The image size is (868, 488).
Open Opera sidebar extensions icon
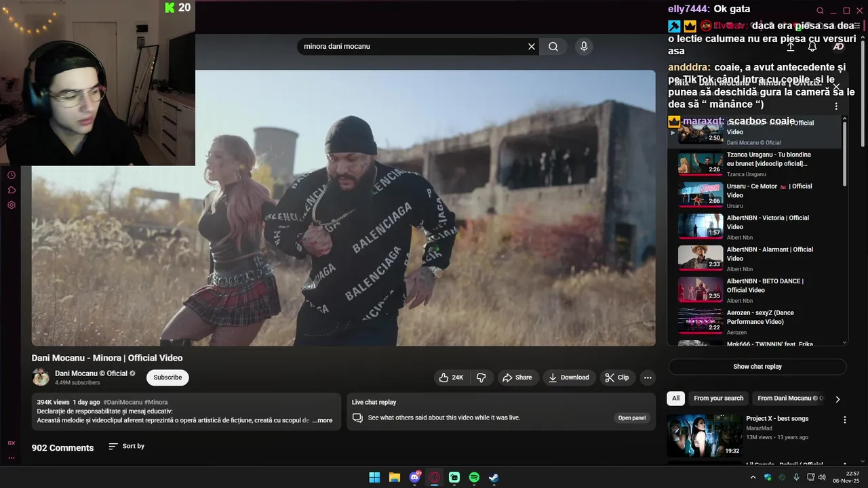coord(12,190)
